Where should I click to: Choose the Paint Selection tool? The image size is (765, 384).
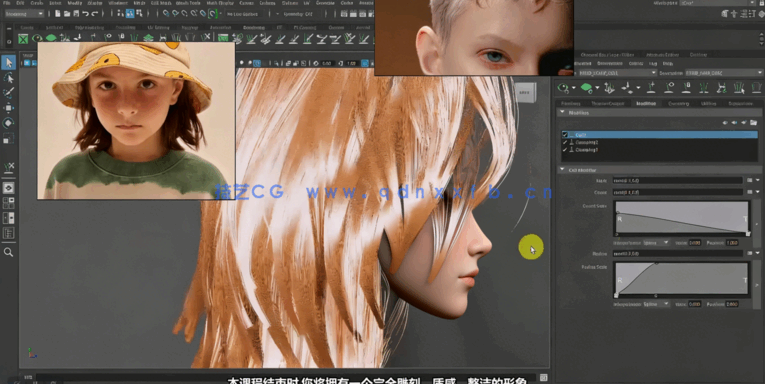click(8, 93)
